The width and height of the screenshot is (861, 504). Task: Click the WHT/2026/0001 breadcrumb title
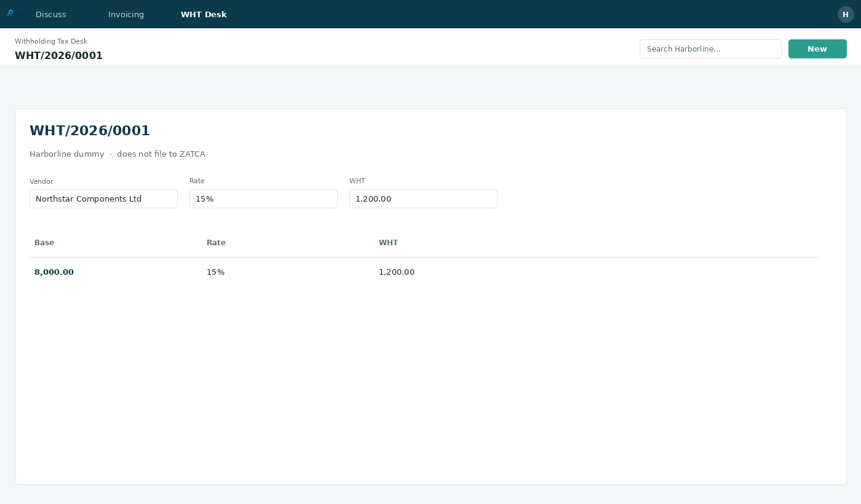tap(58, 56)
